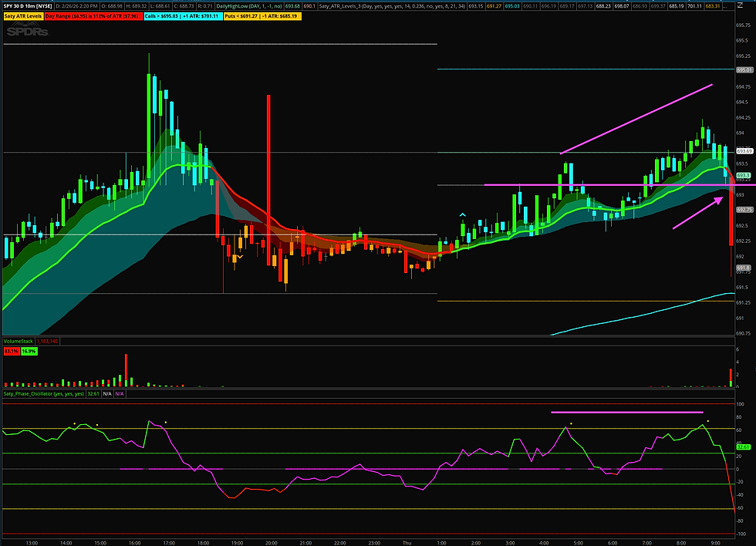Viewport: 756px width, 546px height.
Task: Click the DailyHighLow value 690.1
Action: coord(309,6)
